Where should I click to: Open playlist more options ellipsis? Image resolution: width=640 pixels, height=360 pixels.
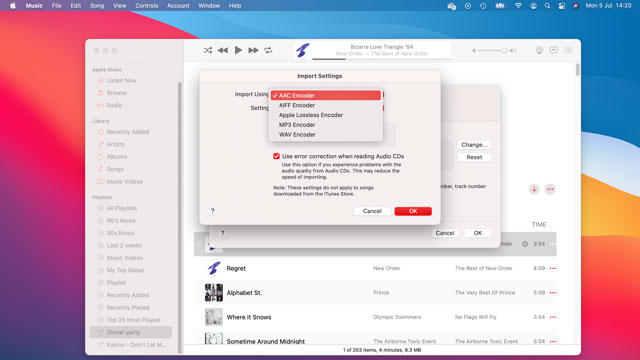[x=550, y=189]
